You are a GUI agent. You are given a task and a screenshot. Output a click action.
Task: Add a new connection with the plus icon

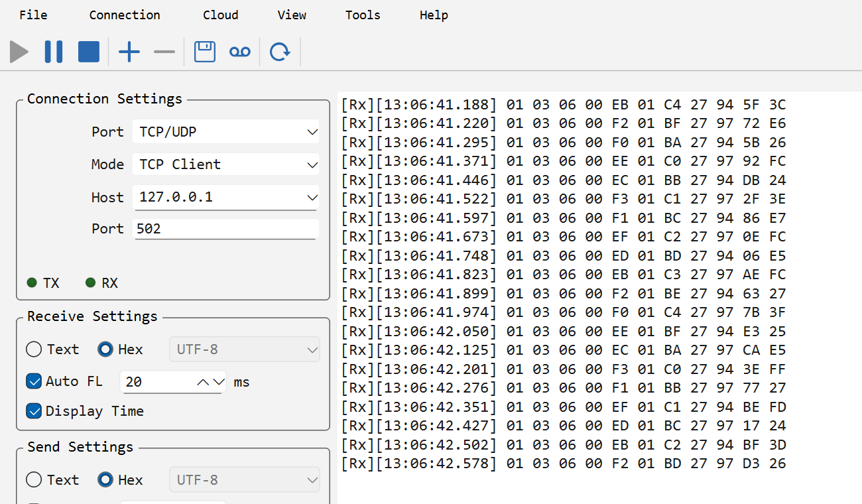coord(129,52)
